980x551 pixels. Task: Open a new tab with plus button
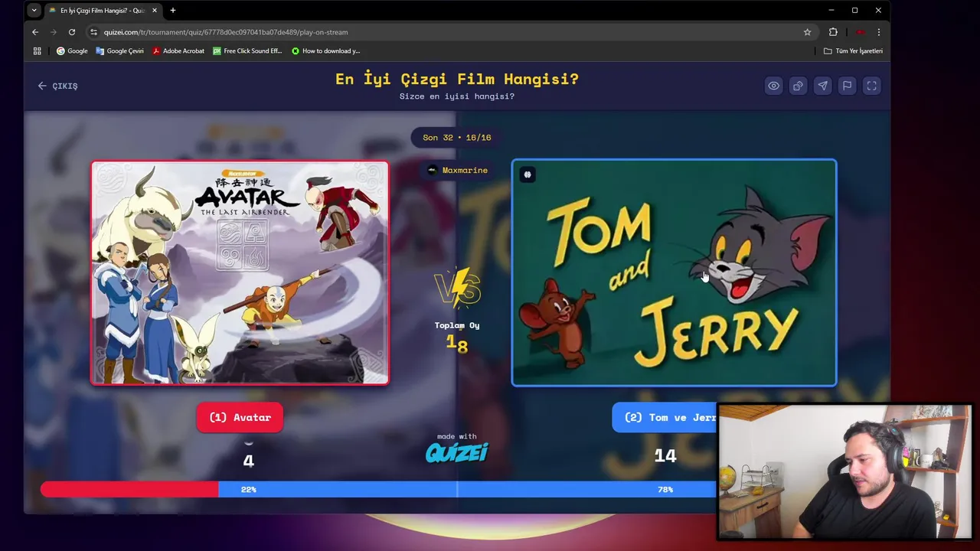pyautogui.click(x=173, y=11)
